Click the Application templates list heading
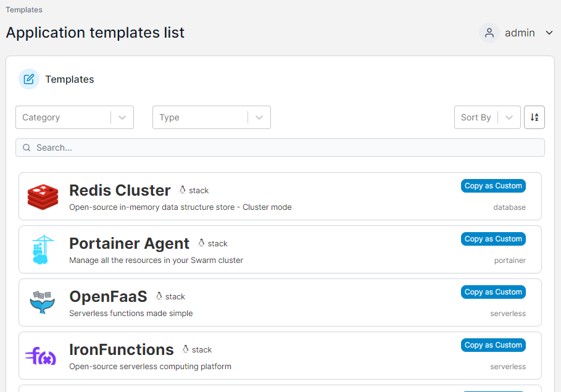Image resolution: width=561 pixels, height=392 pixels. [x=95, y=33]
